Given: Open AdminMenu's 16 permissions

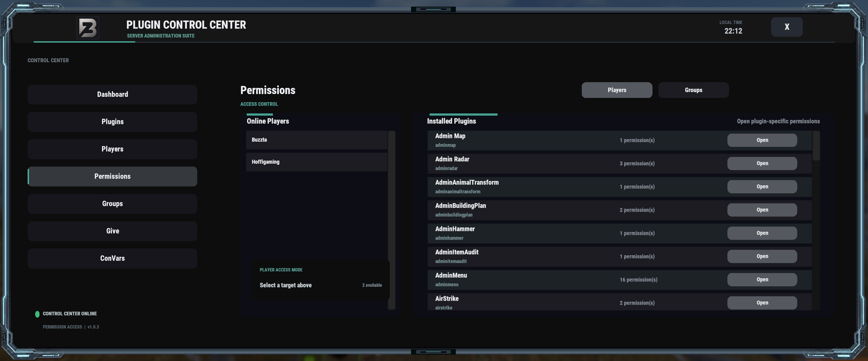Looking at the screenshot, I should [762, 280].
